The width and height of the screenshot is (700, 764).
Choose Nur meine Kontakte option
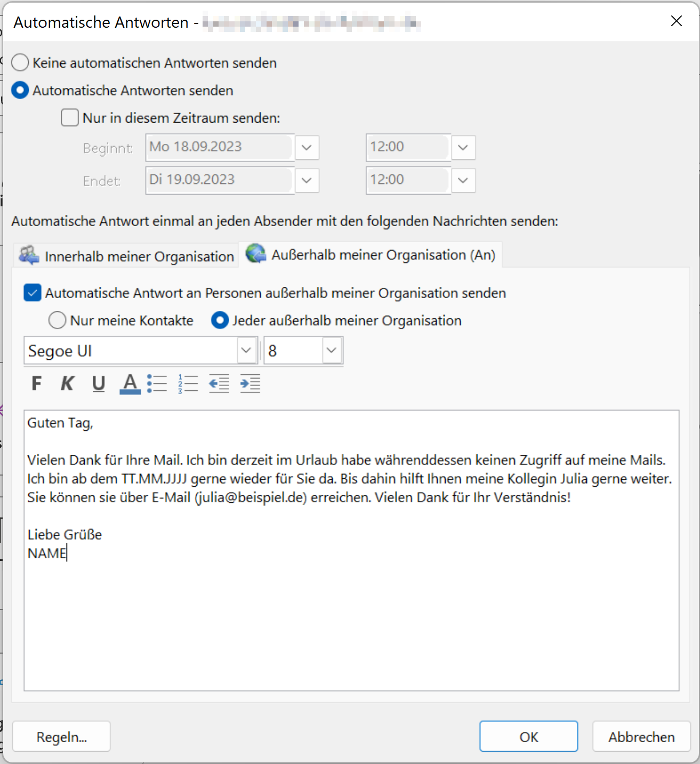pos(58,320)
